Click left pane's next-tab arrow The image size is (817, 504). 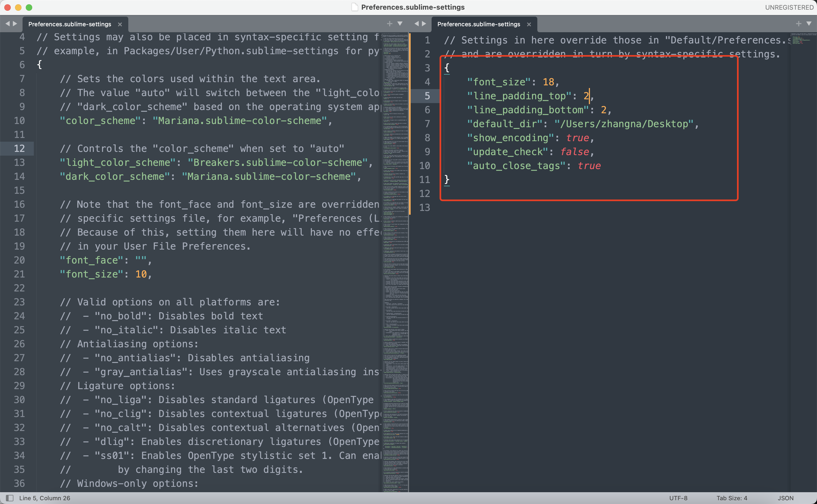(15, 24)
